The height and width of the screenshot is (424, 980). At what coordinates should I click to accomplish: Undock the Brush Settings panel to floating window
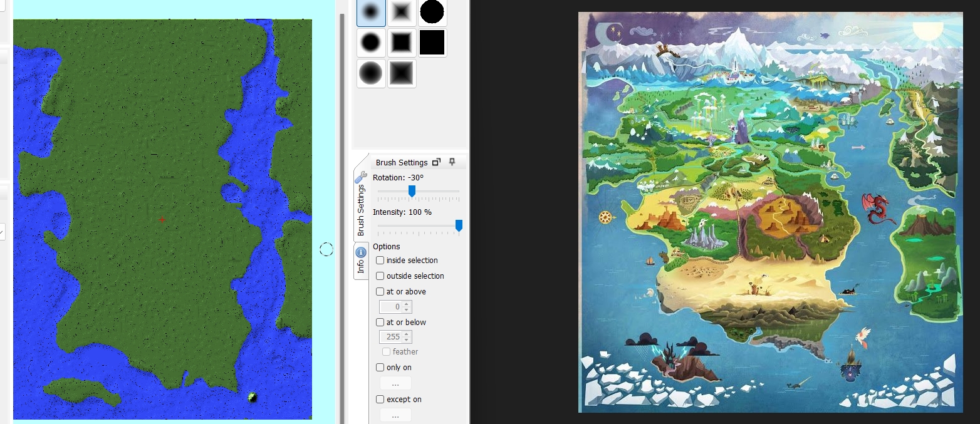(x=437, y=162)
